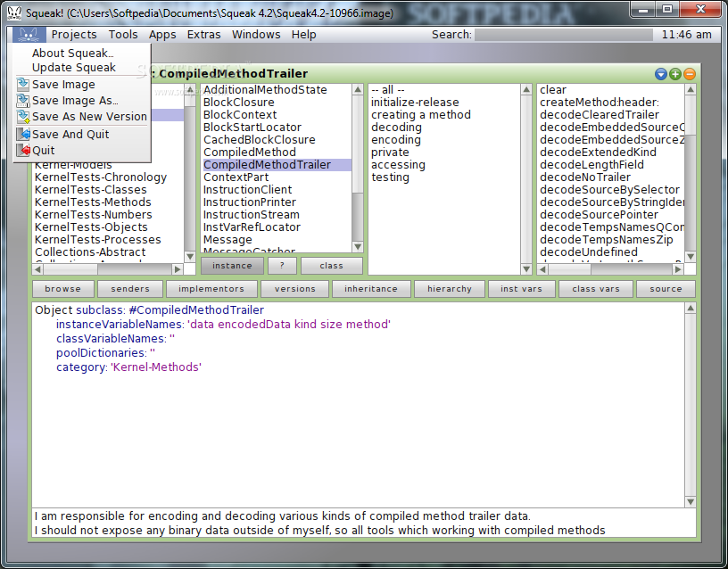Click the Save And Quit icon
This screenshot has width=728, height=569.
(23, 134)
